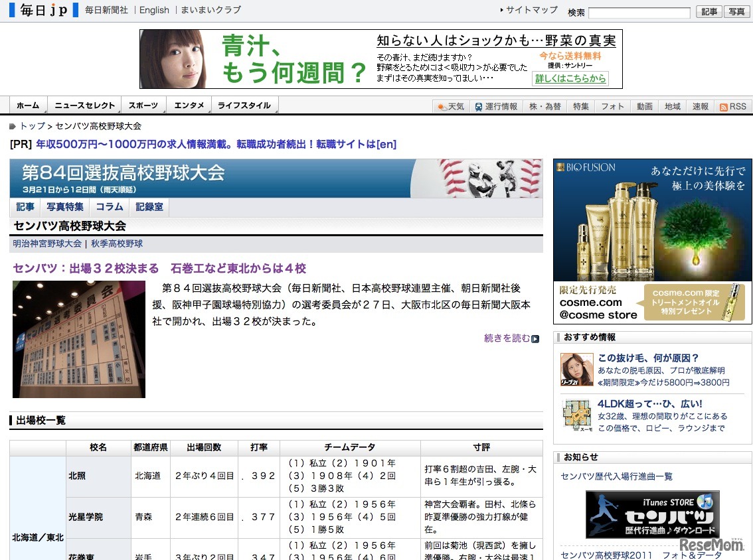Screen dimensions: 753x560
Task: Click the iTunes STORE センバツ download banner
Action: [x=652, y=514]
